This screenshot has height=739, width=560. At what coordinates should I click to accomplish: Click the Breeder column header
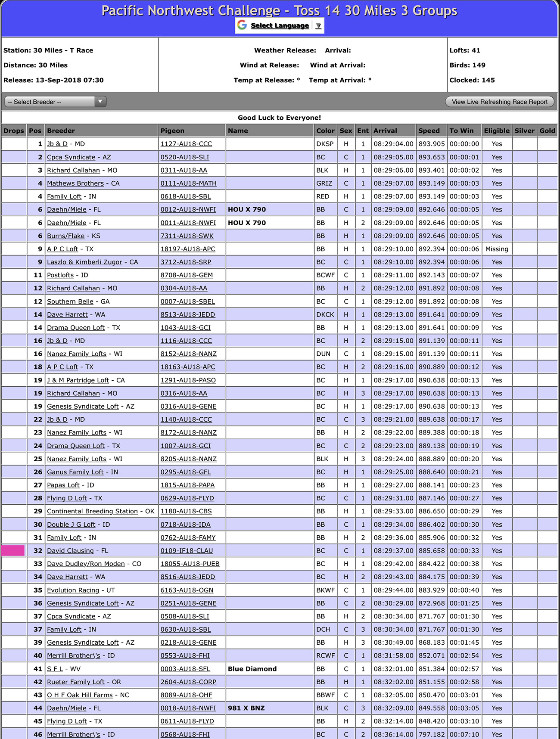coord(61,131)
